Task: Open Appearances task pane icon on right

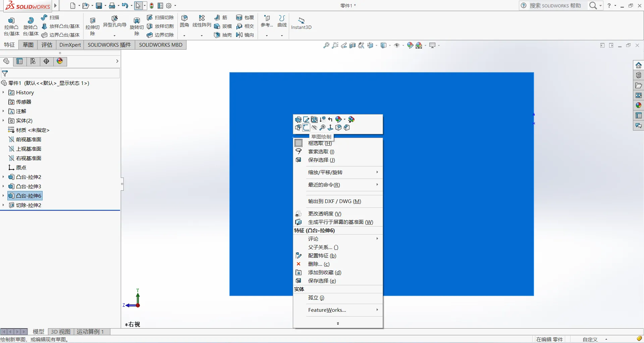Action: tap(638, 105)
